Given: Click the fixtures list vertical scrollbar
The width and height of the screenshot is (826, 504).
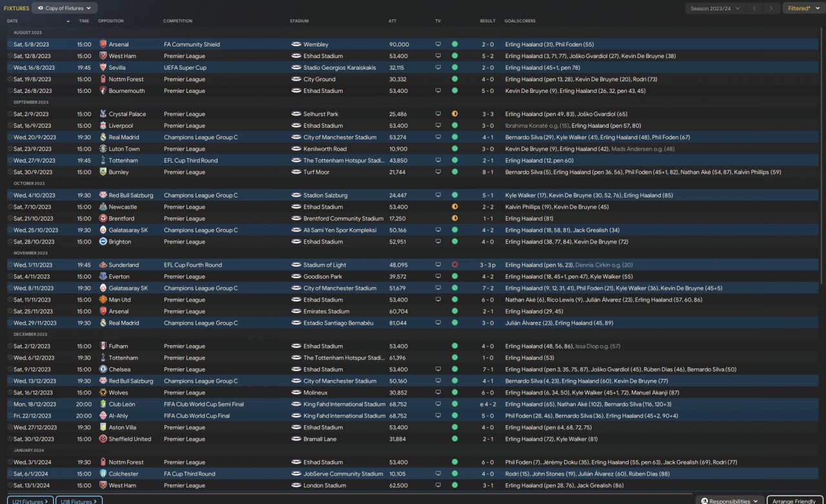Looking at the screenshot, I should pyautogui.click(x=821, y=155).
